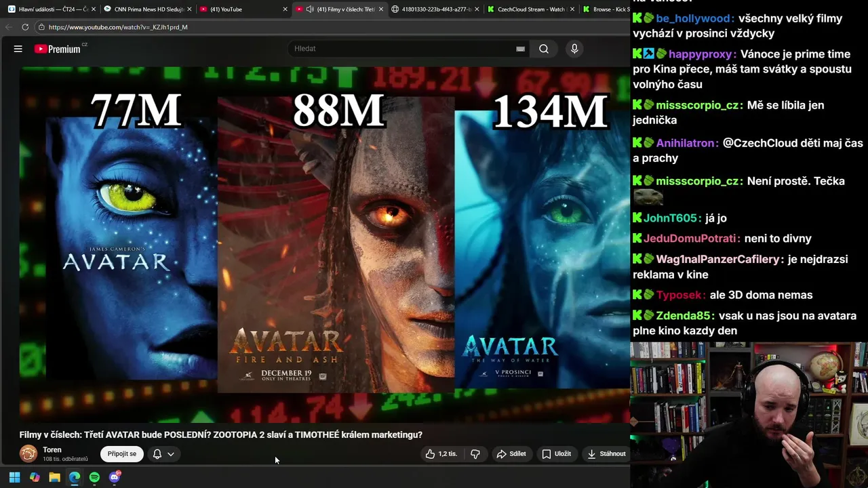Screen dimensions: 868x488
Task: Download the video with Stáhnout
Action: click(606, 454)
